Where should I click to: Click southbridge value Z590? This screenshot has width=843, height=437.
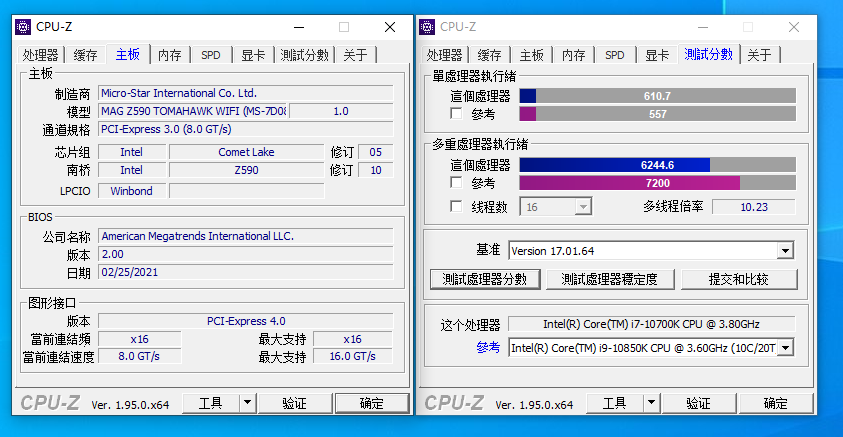coord(246,170)
